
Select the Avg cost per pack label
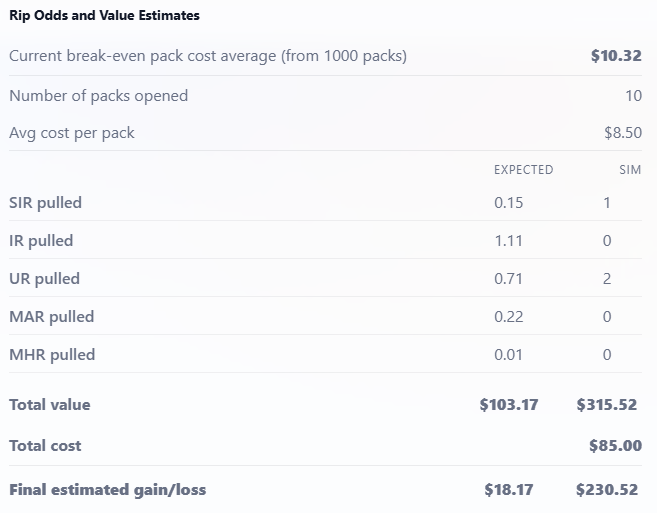[72, 133]
